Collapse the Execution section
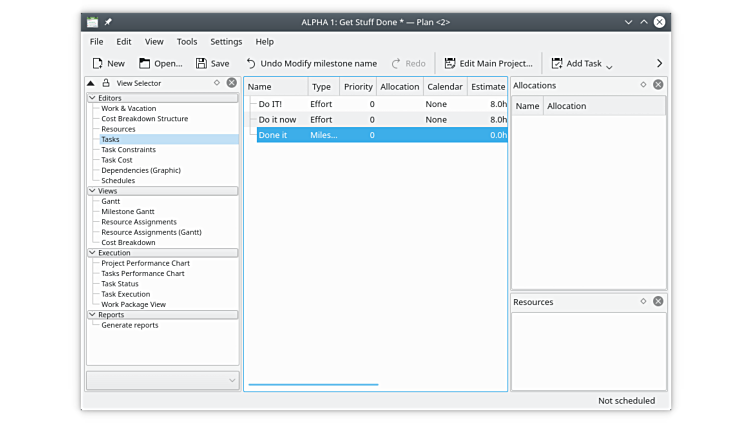 click(x=93, y=253)
